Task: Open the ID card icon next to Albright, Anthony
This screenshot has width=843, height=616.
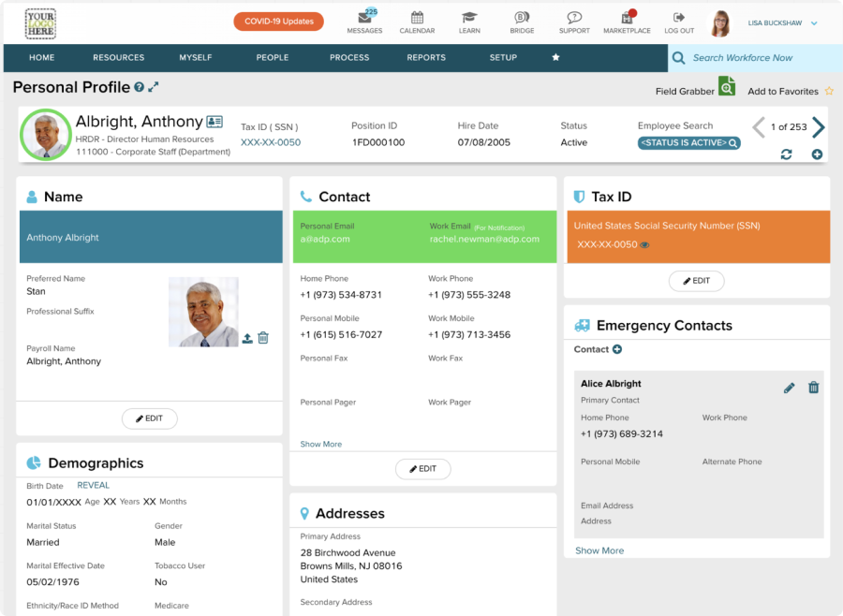Action: click(214, 122)
